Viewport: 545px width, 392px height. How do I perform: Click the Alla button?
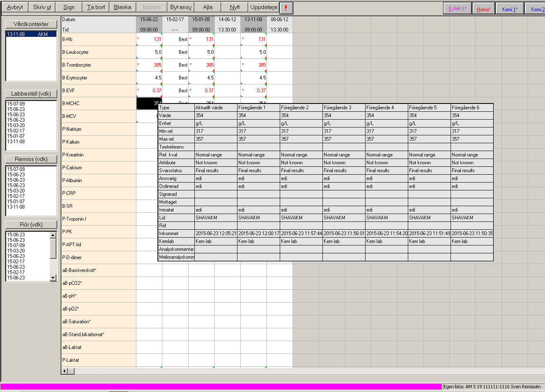[208, 7]
